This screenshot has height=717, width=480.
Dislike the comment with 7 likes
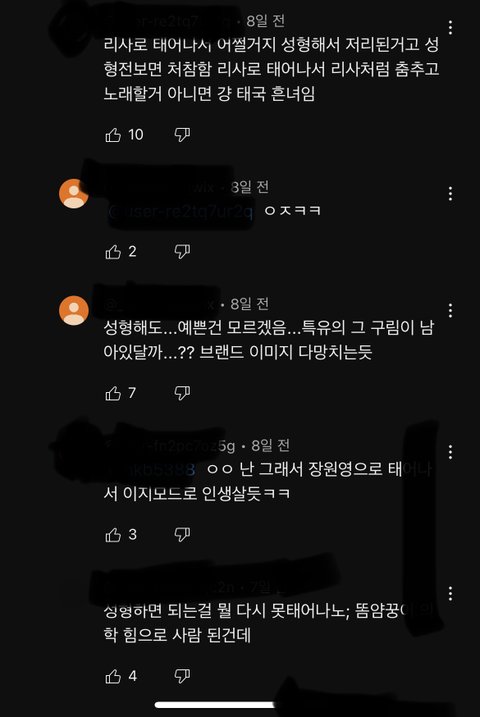pos(182,393)
